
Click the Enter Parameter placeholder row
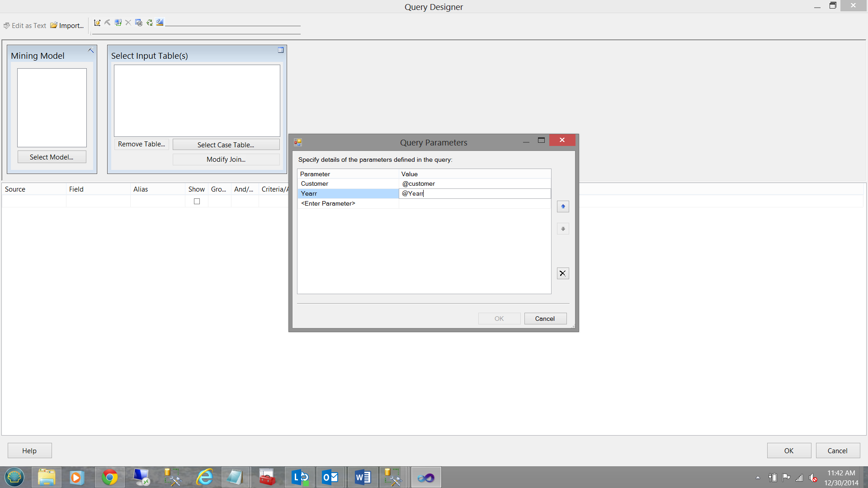pos(328,204)
